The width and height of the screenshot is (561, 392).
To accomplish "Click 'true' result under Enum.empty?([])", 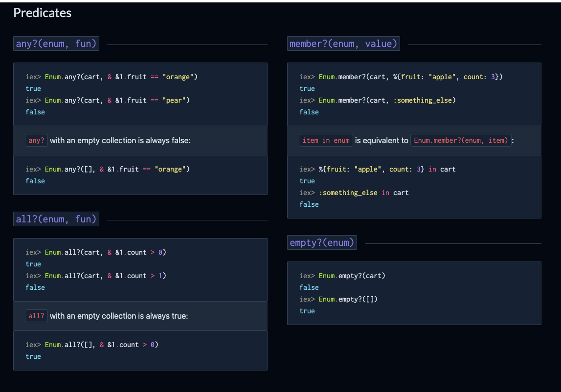I will (x=307, y=311).
